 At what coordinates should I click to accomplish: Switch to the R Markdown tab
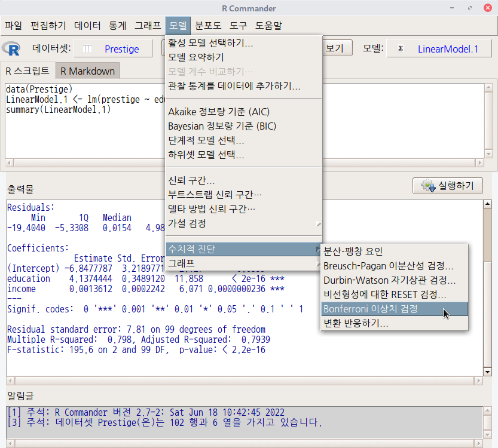pyautogui.click(x=88, y=70)
